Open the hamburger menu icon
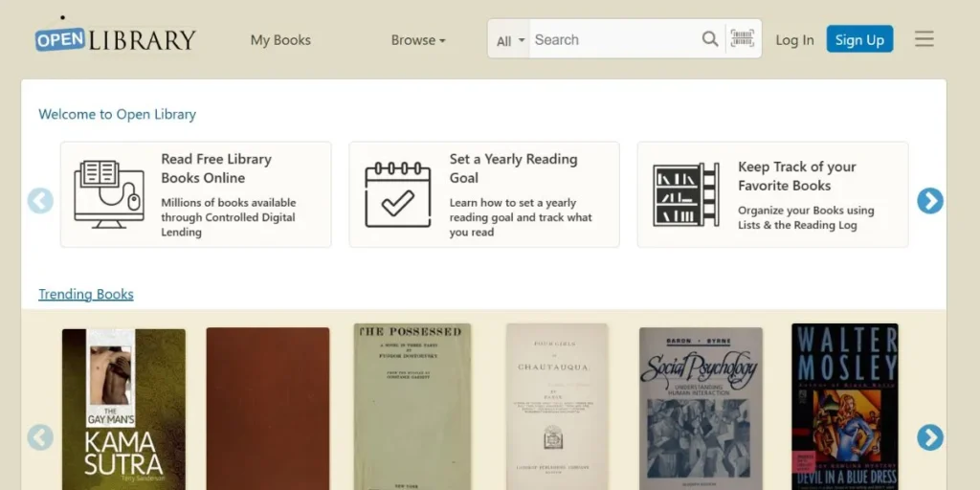Viewport: 980px width, 490px height. 924,39
